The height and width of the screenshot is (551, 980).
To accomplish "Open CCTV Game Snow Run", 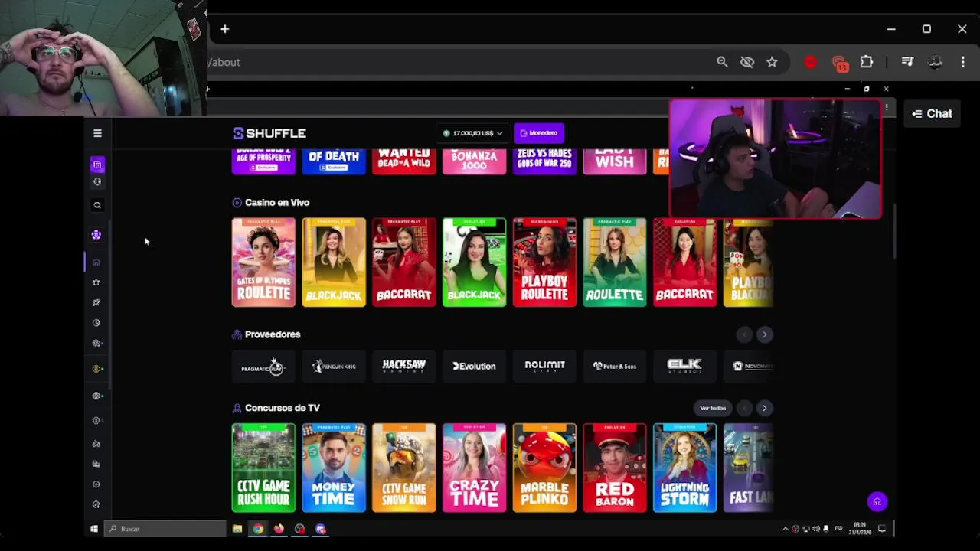I will (403, 468).
